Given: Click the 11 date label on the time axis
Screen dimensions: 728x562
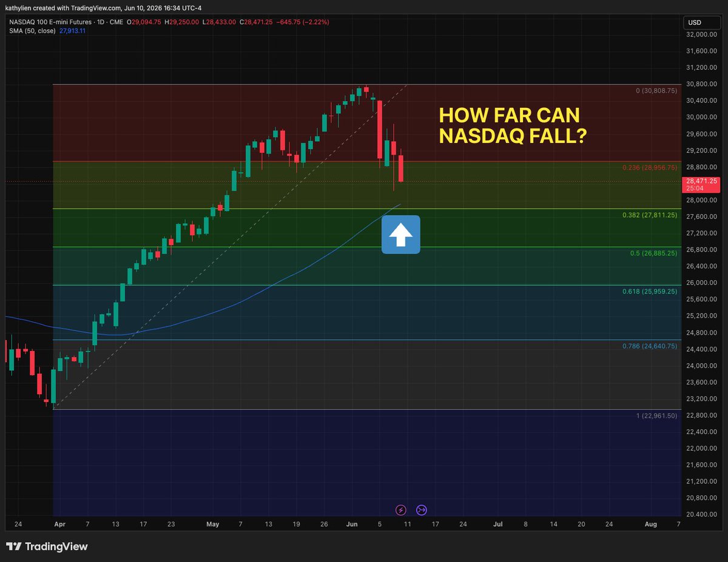Looking at the screenshot, I should tap(406, 523).
